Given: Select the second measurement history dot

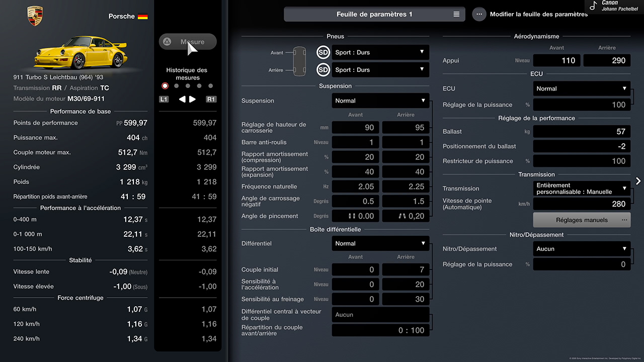Looking at the screenshot, I should (176, 86).
